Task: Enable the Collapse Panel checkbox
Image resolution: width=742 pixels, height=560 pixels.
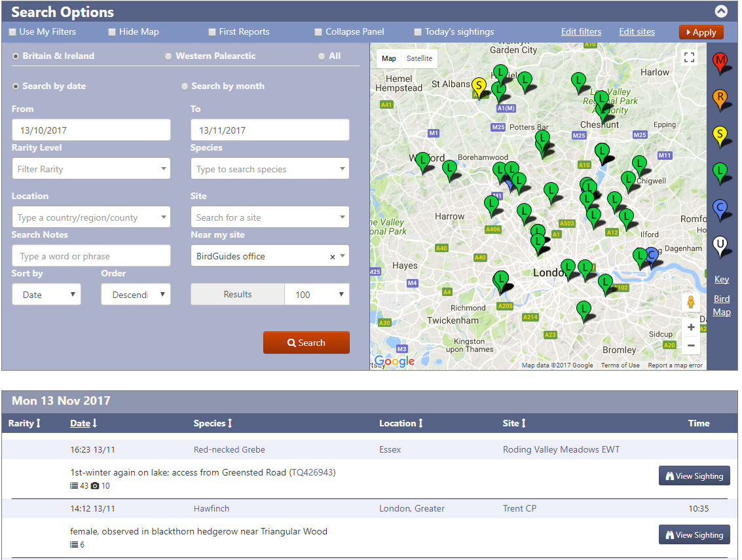Action: [318, 32]
